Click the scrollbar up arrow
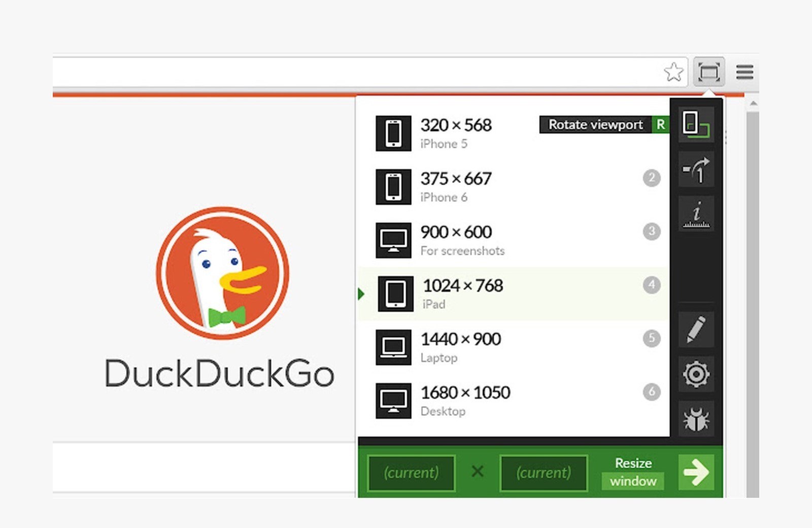Screen dimensions: 812x528 (x=753, y=104)
